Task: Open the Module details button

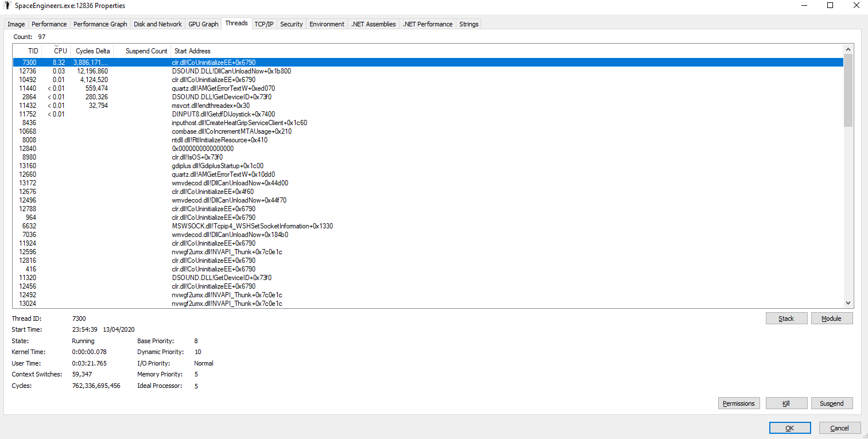Action: (831, 318)
